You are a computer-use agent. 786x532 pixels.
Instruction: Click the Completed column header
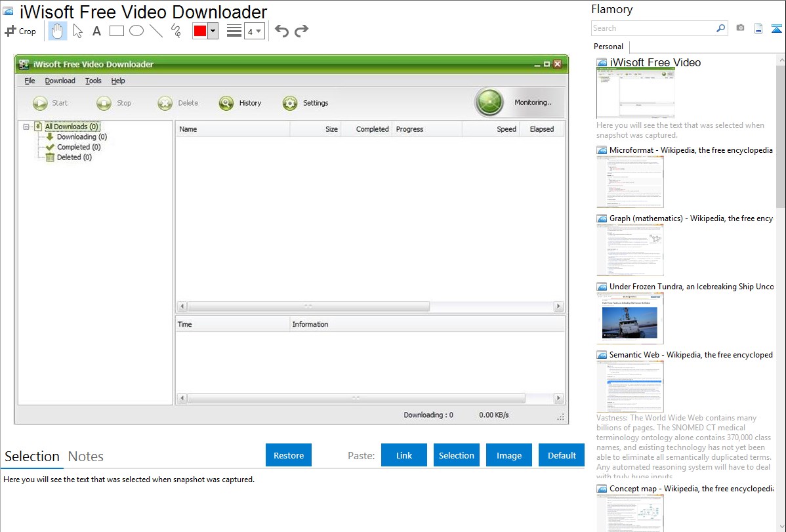[367, 129]
